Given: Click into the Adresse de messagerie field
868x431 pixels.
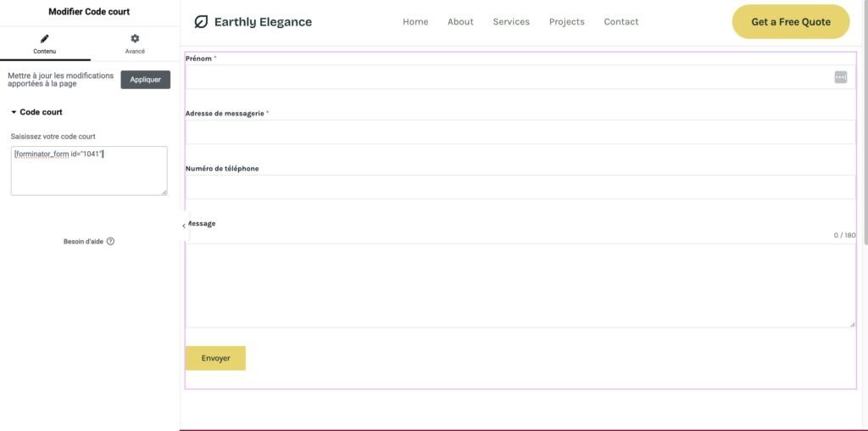Looking at the screenshot, I should 519,132.
